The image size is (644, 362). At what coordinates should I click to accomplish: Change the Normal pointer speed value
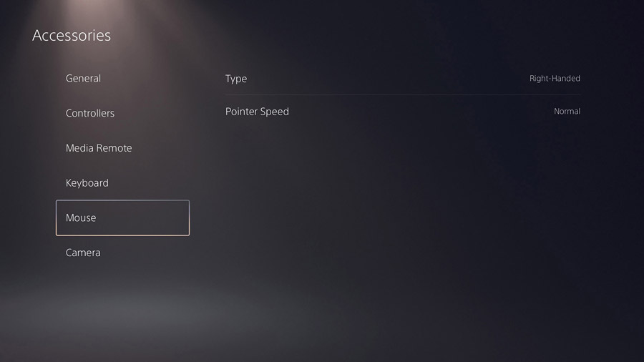(x=567, y=111)
